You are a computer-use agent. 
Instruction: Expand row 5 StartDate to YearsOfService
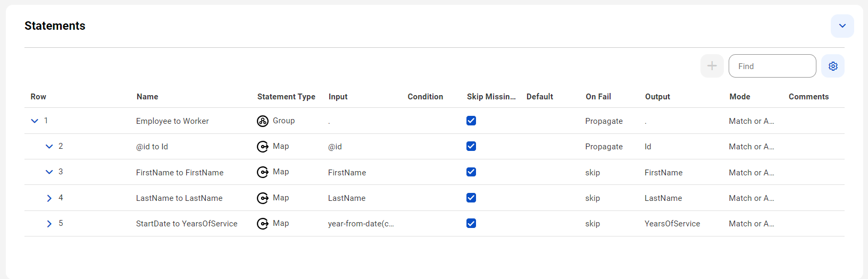[x=49, y=224]
